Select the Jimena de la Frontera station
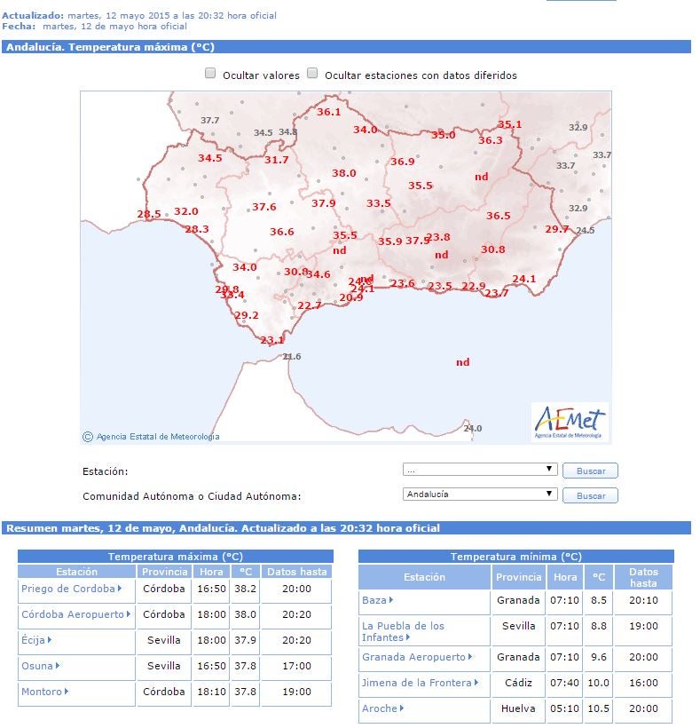The image size is (700, 728). 413,683
